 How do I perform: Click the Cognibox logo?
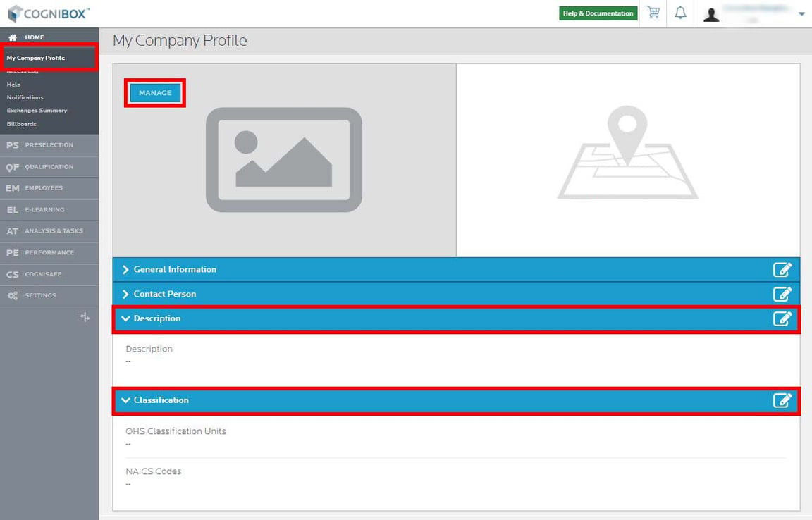point(49,13)
